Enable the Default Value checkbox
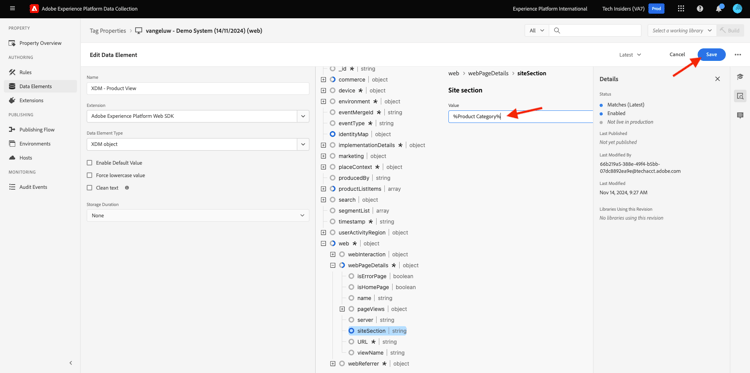The height and width of the screenshot is (373, 750). click(x=89, y=163)
